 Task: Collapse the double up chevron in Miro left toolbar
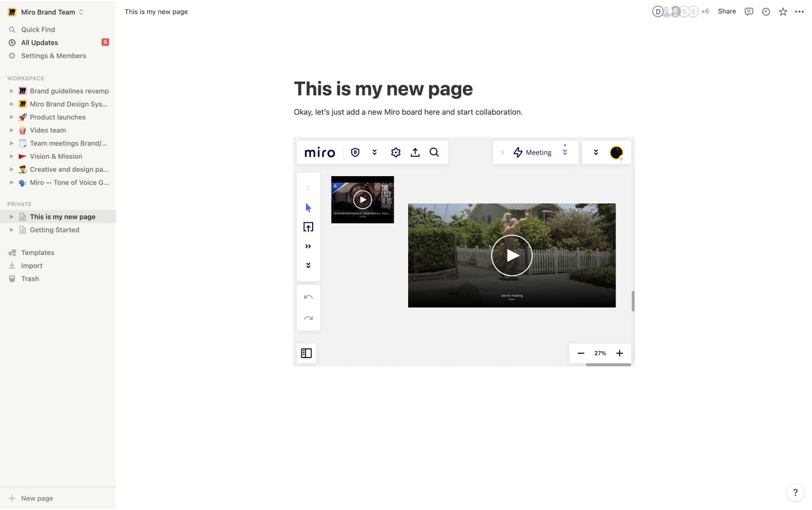(308, 188)
